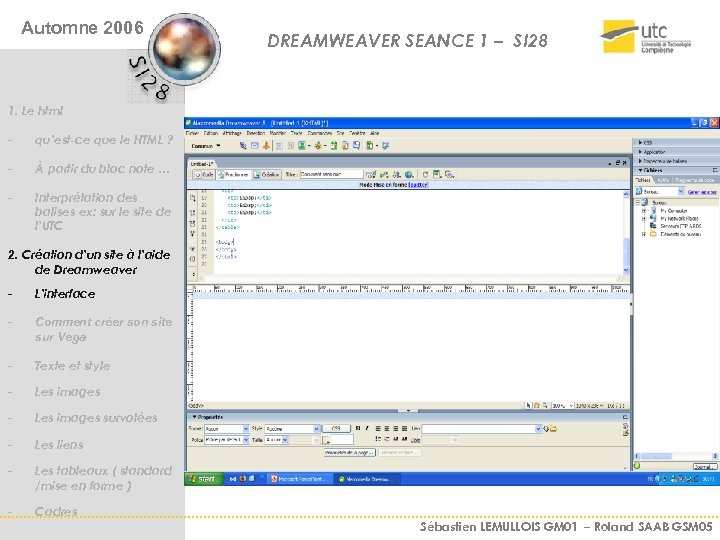Click the Gérer les sites link
The width and height of the screenshot is (720, 540).
point(702,192)
